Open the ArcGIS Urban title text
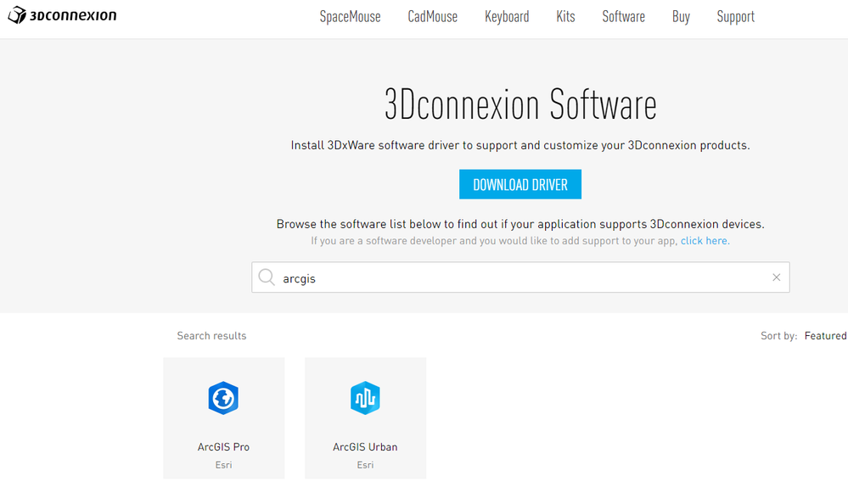 [x=365, y=447]
